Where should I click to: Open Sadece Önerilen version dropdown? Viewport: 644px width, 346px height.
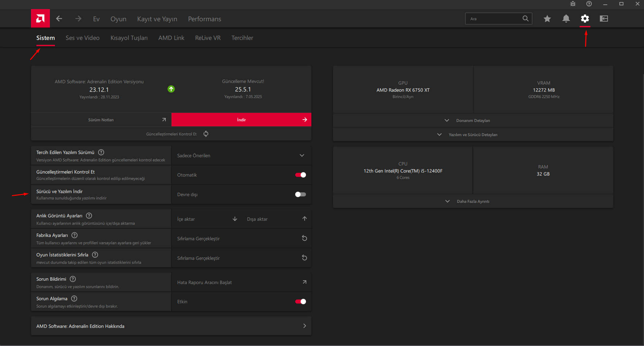[x=241, y=155]
